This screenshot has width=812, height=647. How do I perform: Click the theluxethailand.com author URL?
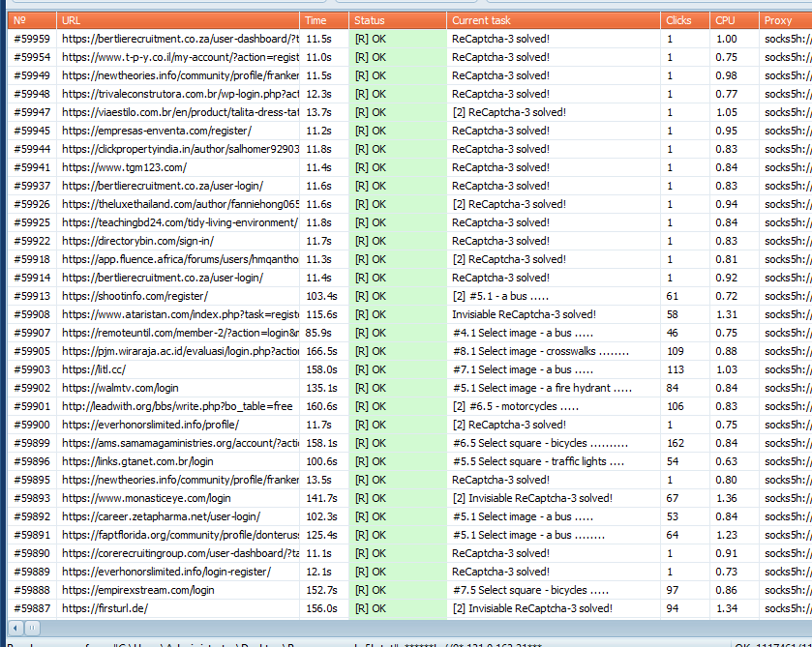pyautogui.click(x=180, y=204)
